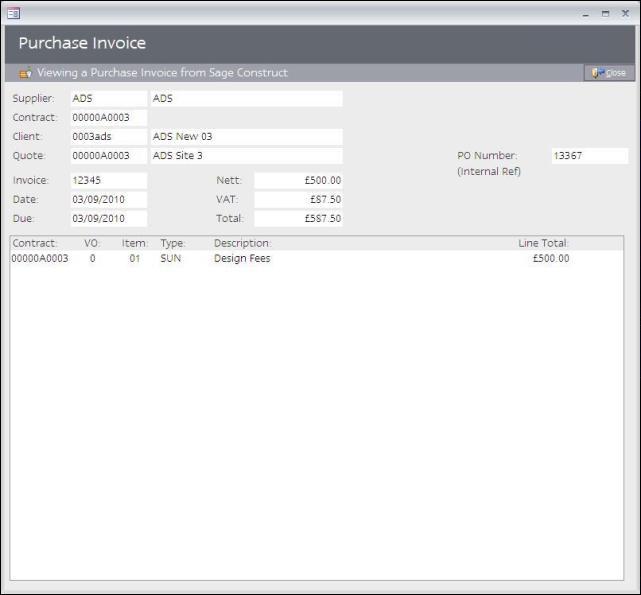Close the window with the X button
641x595 pixels.
pyautogui.click(x=625, y=13)
